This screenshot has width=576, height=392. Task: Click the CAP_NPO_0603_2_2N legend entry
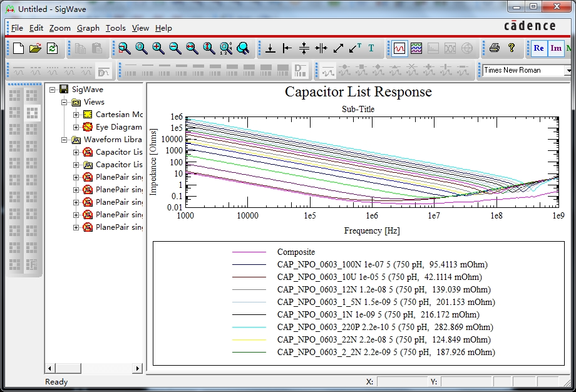(386, 352)
